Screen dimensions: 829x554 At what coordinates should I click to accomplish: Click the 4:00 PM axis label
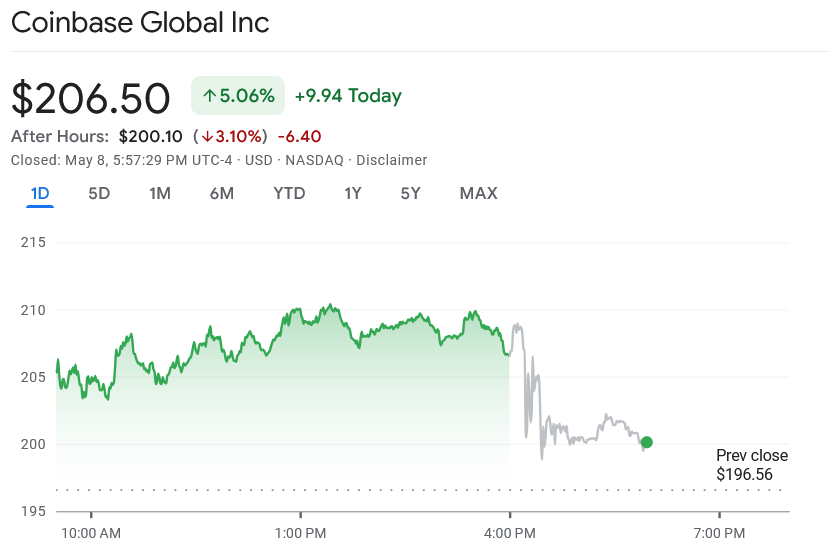pyautogui.click(x=509, y=533)
